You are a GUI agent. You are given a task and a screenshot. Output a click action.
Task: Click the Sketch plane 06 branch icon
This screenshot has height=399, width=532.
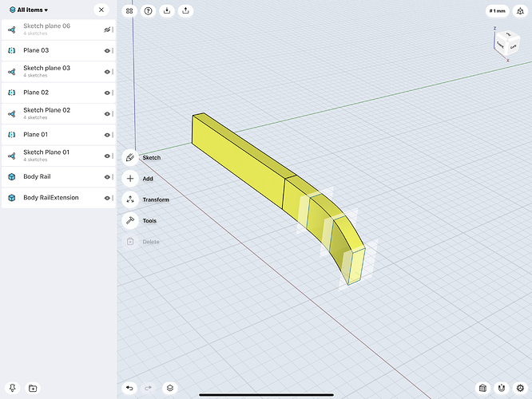(x=11, y=30)
